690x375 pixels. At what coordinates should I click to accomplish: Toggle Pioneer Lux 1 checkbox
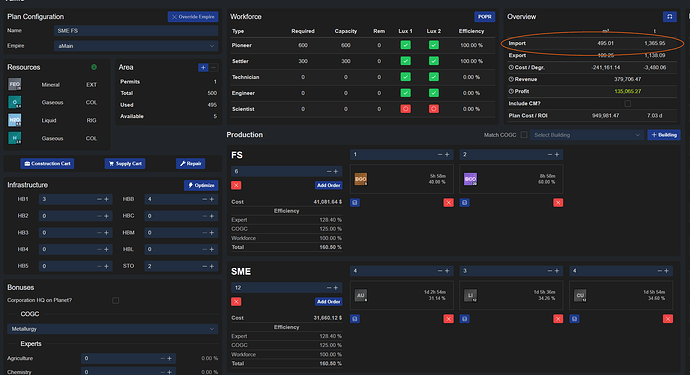405,45
